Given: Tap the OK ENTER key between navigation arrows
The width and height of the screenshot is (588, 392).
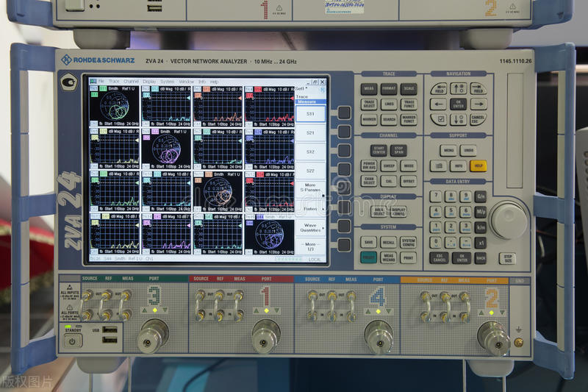Looking at the screenshot, I should 458,104.
